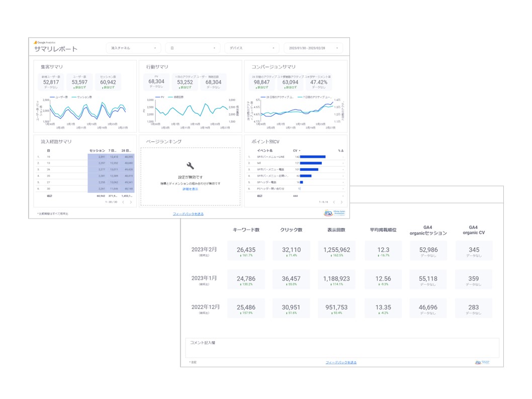The image size is (532, 399).
Task: Select the 2023年2月 クリック数 scorecard 32,110
Action: 292,251
